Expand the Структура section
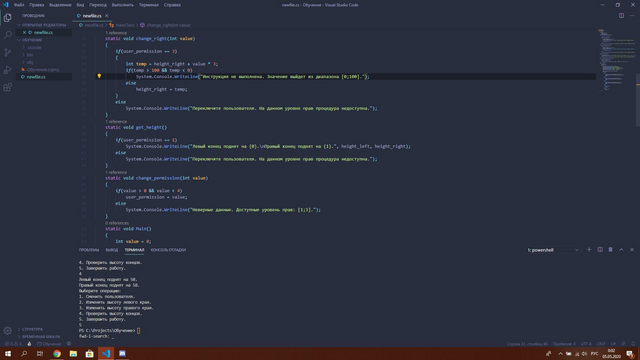Image resolution: width=640 pixels, height=360 pixels. click(x=32, y=329)
